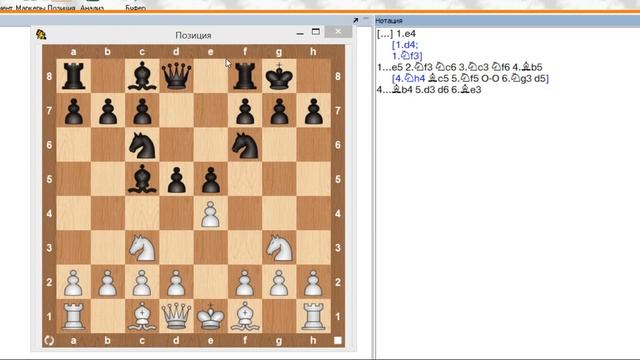640x360 pixels.
Task: Jump to move 1...e5 in notation
Action: (389, 67)
